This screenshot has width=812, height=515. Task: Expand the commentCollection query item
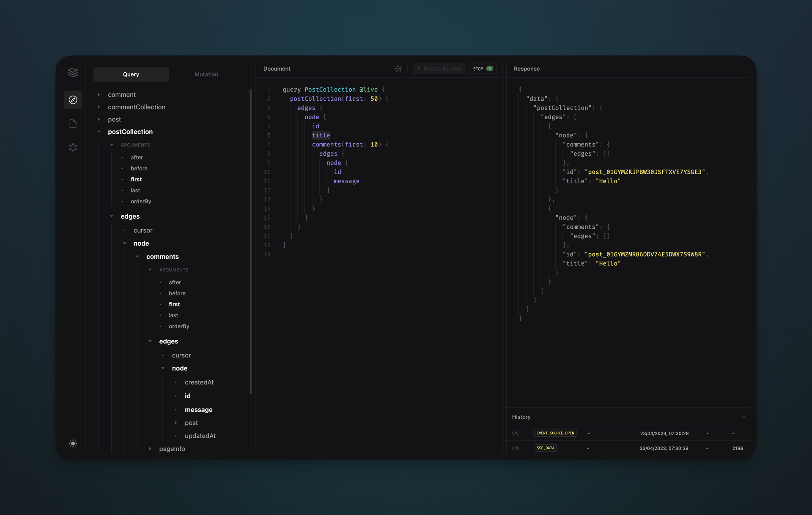coord(99,107)
